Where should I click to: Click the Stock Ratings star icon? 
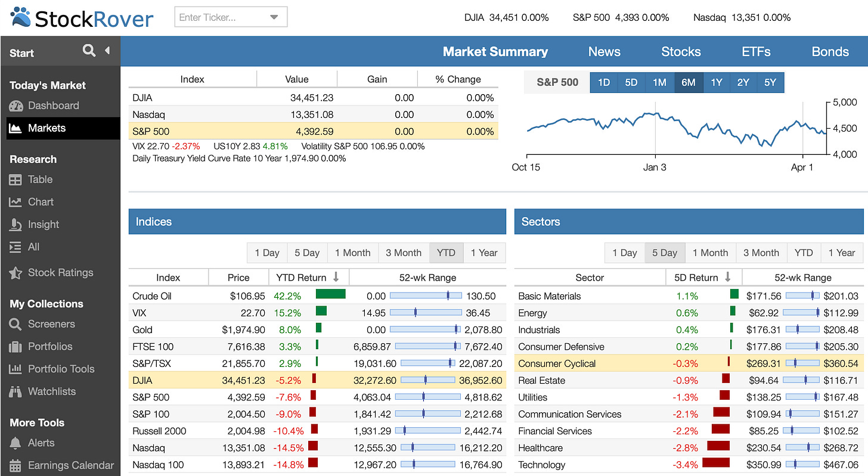click(15, 273)
